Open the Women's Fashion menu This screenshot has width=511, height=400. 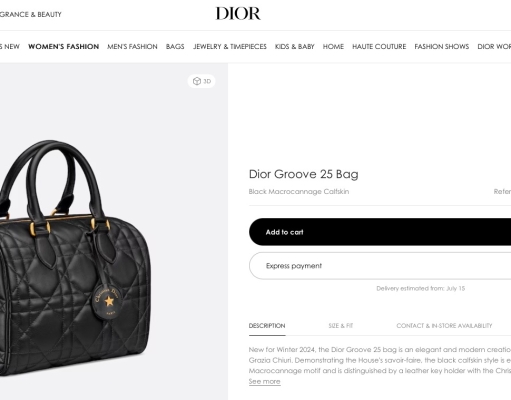tap(63, 47)
